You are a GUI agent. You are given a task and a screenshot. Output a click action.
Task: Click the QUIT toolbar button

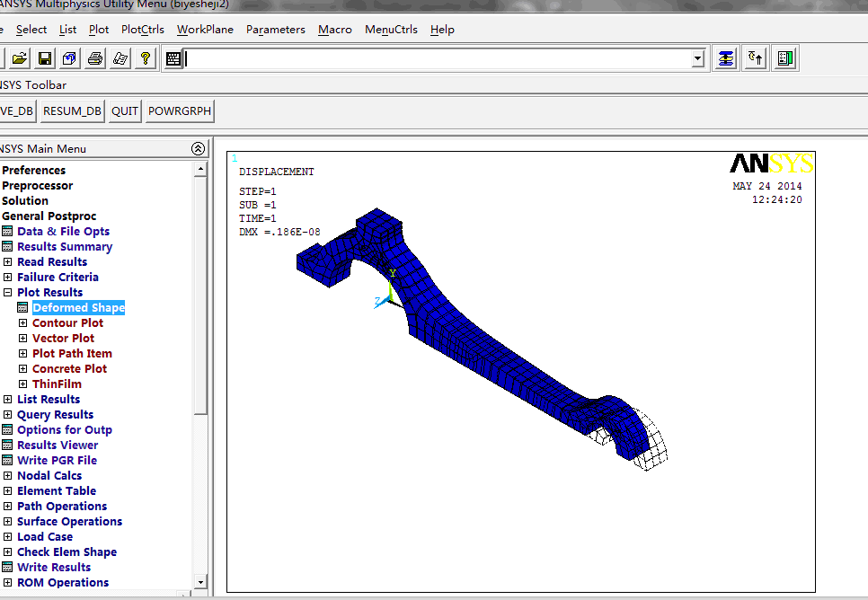125,111
